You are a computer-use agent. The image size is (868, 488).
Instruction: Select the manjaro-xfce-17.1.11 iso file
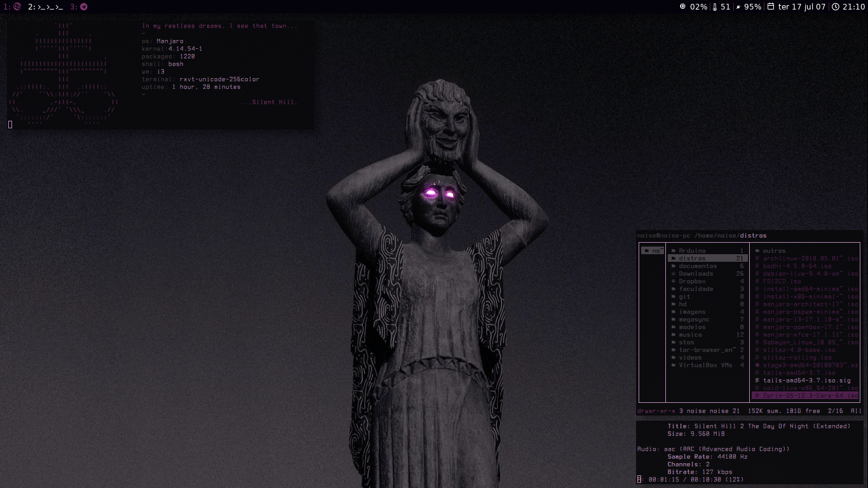click(x=806, y=335)
